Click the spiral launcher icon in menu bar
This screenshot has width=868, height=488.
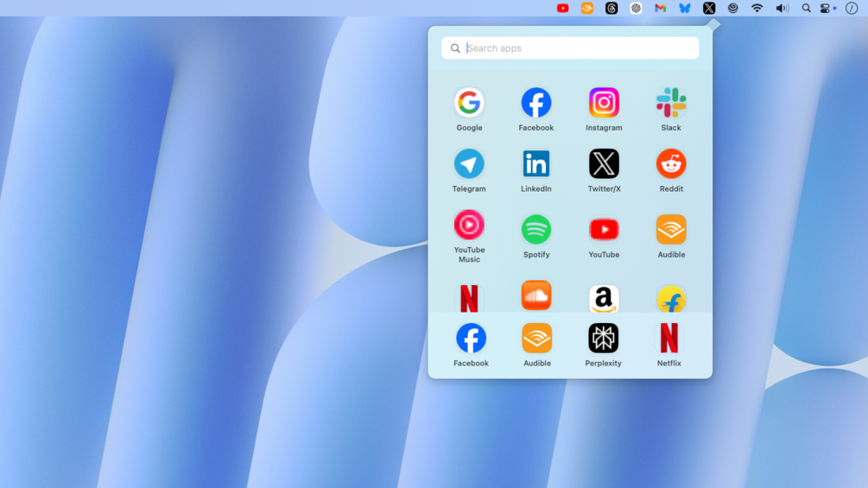click(x=733, y=8)
